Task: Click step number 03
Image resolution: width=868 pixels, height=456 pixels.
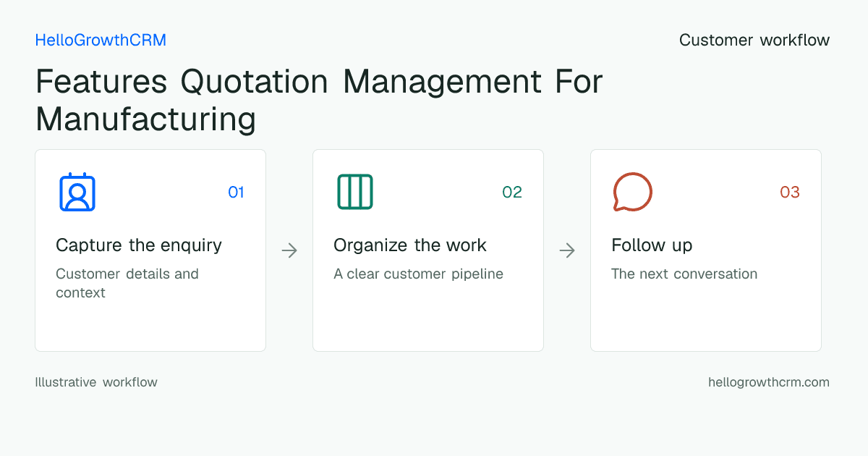Action: click(x=790, y=192)
